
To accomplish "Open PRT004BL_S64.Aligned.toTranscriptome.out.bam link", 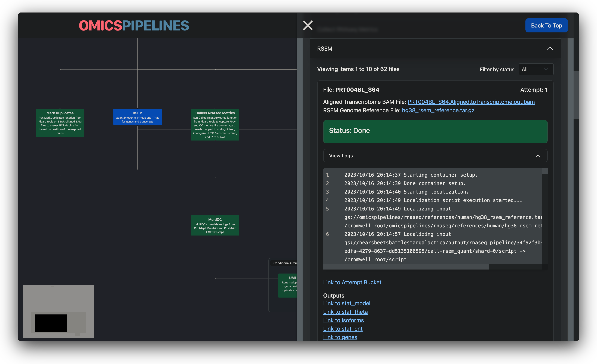I will (x=471, y=102).
